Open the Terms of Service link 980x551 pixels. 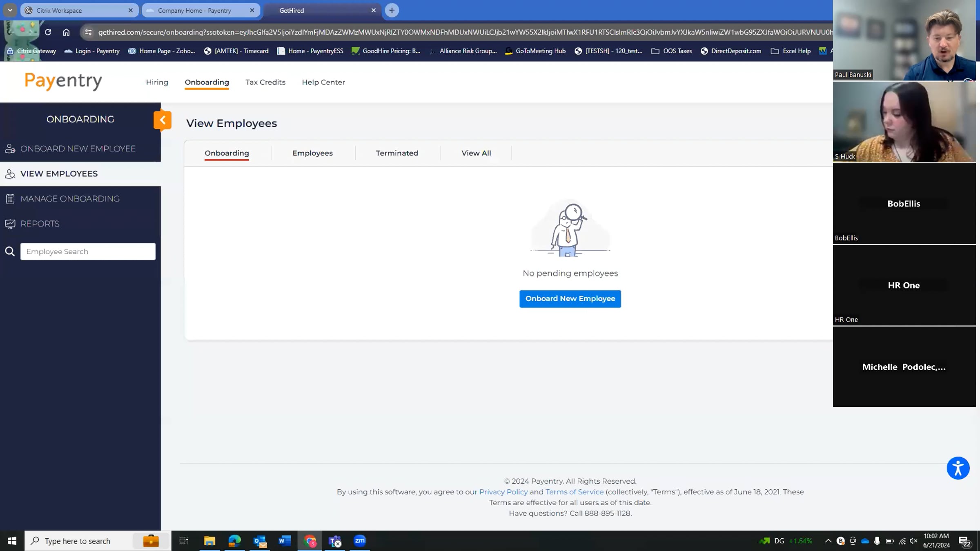tap(574, 492)
